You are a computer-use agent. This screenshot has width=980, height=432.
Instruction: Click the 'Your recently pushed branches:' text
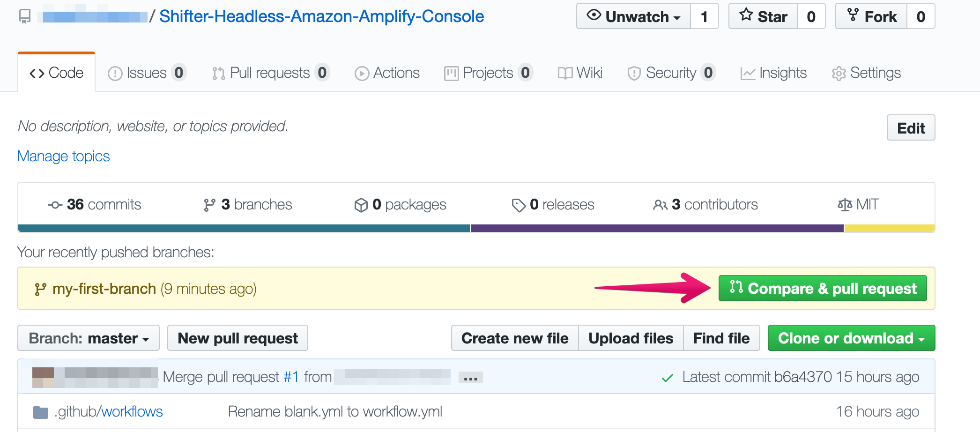[116, 253]
